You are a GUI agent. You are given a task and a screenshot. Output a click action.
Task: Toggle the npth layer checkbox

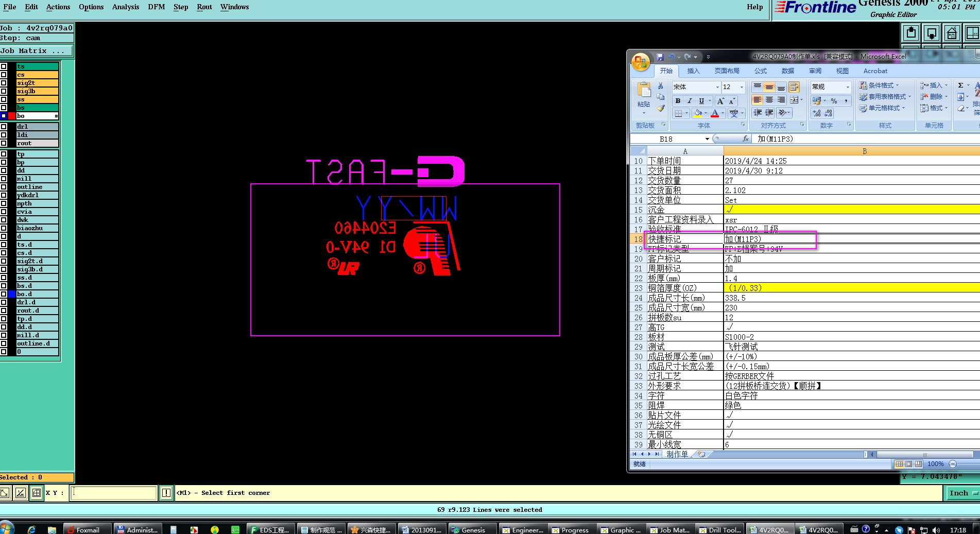4,203
